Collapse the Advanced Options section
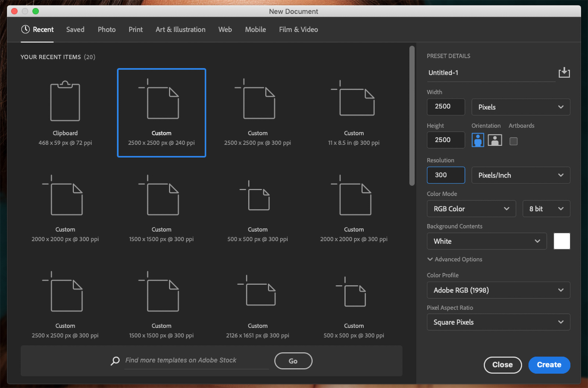 [x=455, y=259]
